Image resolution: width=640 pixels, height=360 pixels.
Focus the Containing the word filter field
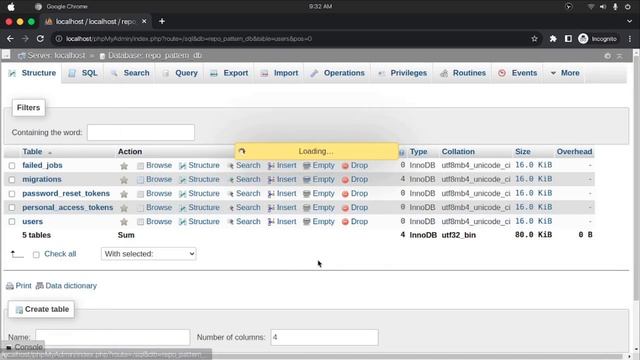141,132
